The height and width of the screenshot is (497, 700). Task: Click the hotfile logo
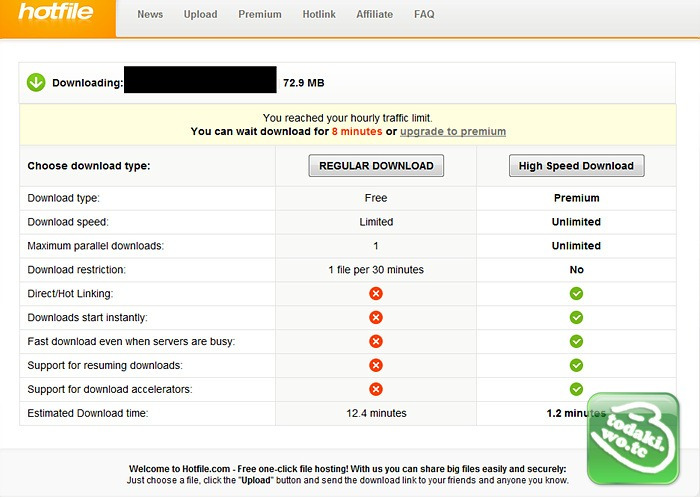[56, 12]
